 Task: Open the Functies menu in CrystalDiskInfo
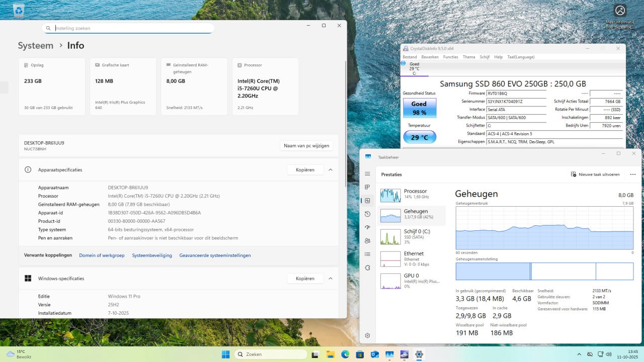pyautogui.click(x=450, y=57)
